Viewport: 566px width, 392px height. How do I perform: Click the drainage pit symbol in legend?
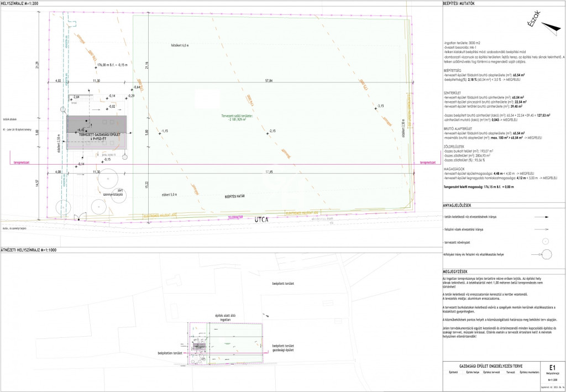546,254
